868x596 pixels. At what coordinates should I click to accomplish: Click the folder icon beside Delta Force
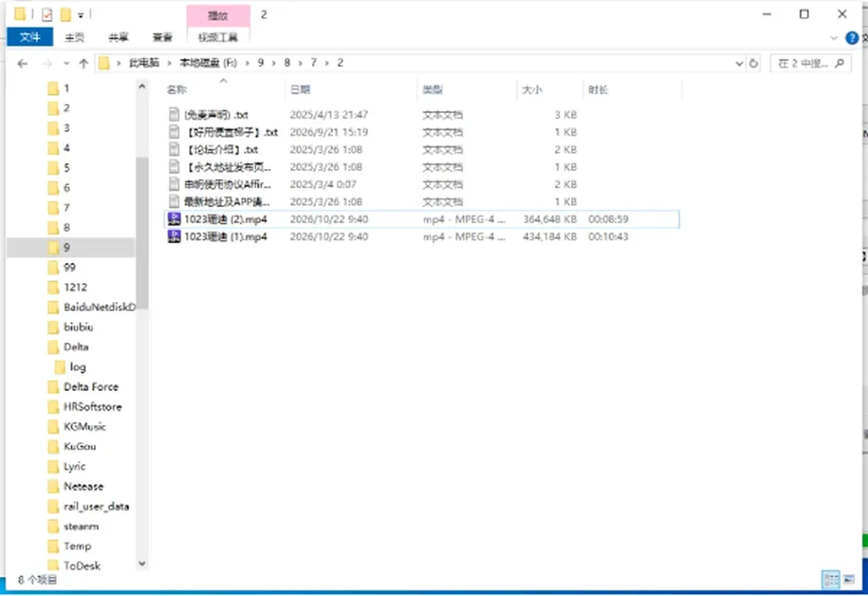[x=53, y=386]
